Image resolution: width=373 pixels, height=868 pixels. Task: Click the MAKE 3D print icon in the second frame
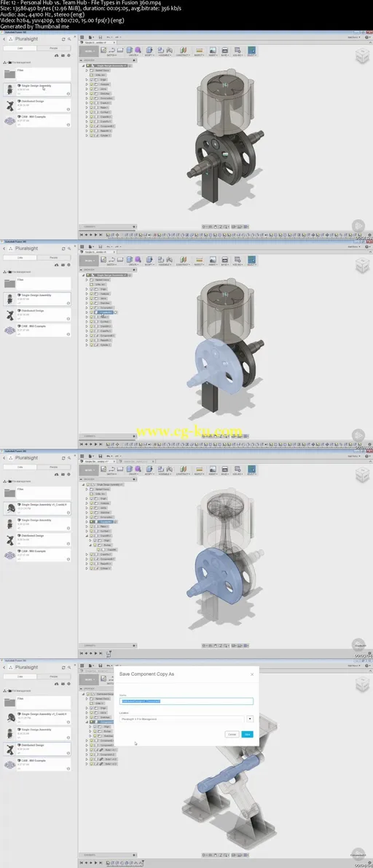tap(224, 260)
